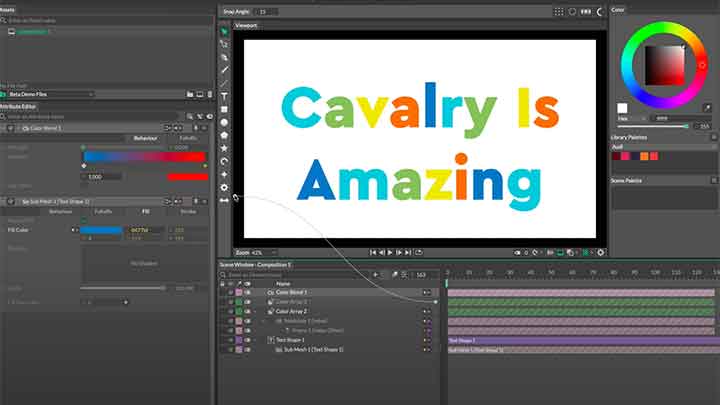The width and height of the screenshot is (720, 405).
Task: Jump to the first frame
Action: 372,253
